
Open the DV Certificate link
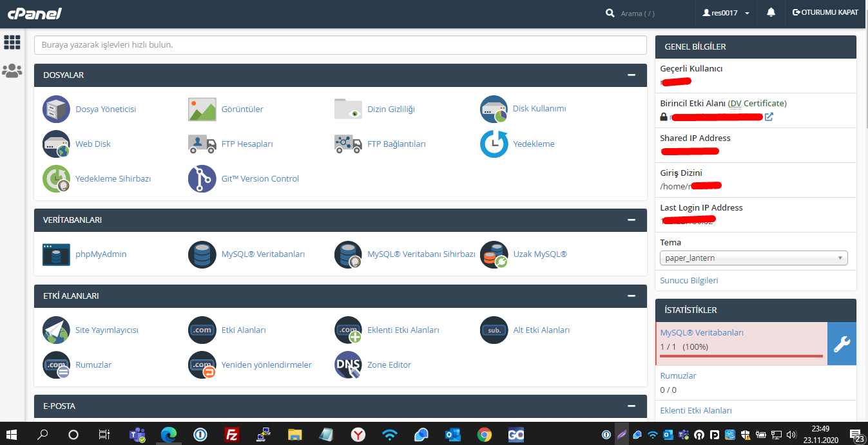tap(757, 103)
